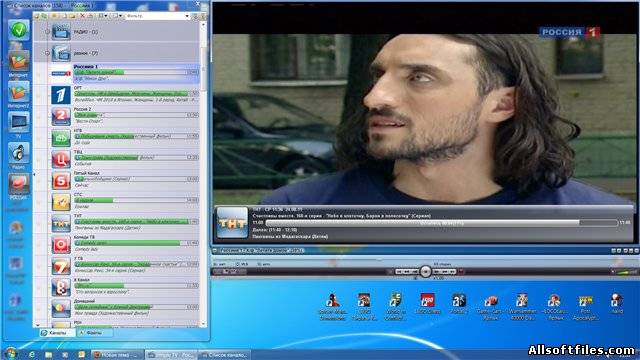Open the LEGO Chess desktop shortcut
The height and width of the screenshot is (360, 640).
click(x=427, y=304)
